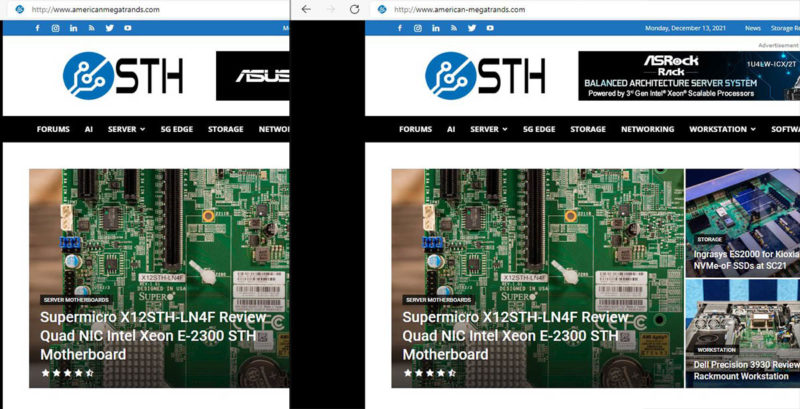Viewport: 800px width, 409px height.
Task: Expand the SERVER dropdown in right window
Action: click(x=488, y=129)
